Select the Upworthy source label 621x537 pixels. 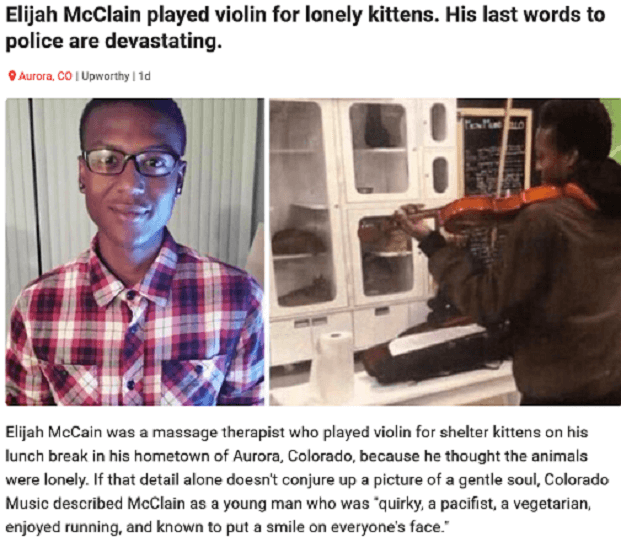pyautogui.click(x=105, y=76)
